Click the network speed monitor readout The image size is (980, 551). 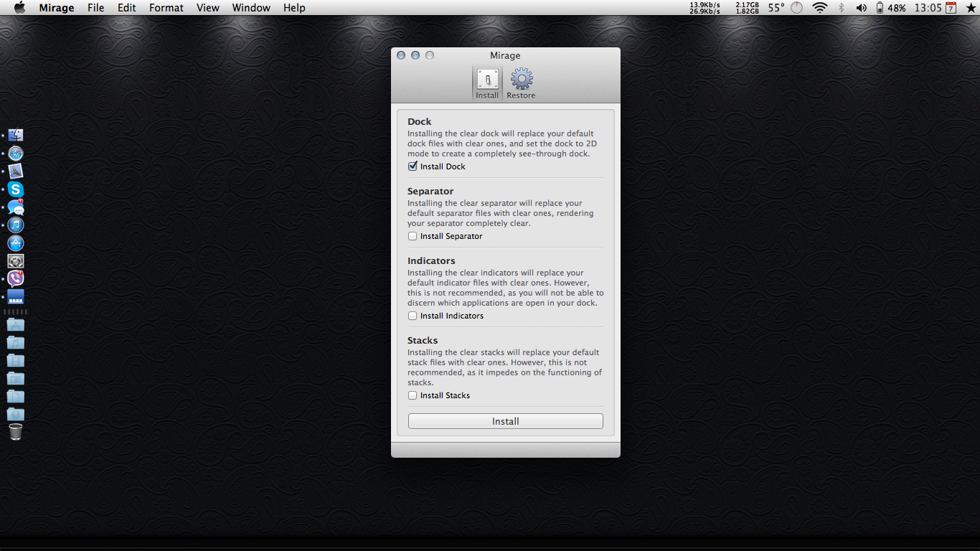coord(705,8)
